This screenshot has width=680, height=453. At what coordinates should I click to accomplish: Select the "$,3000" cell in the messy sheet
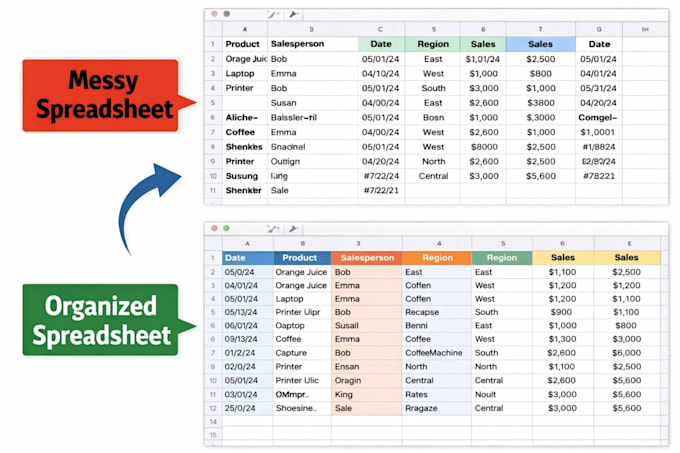tap(540, 117)
